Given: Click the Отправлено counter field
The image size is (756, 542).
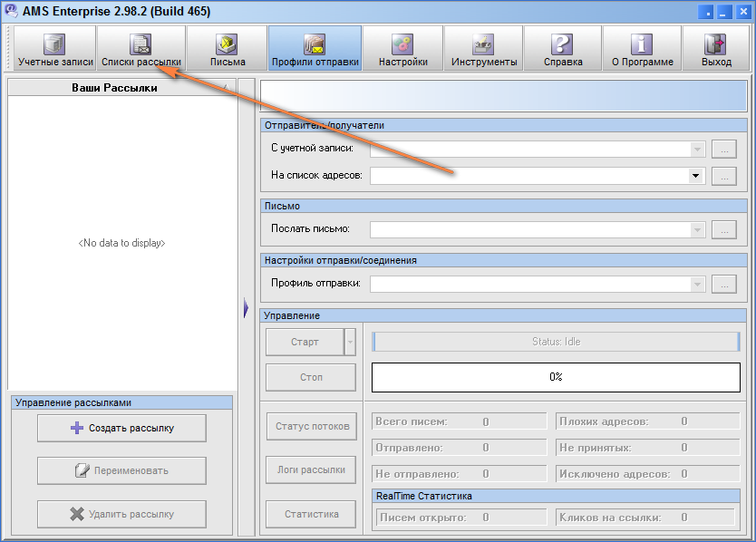Looking at the screenshot, I should pyautogui.click(x=460, y=448).
